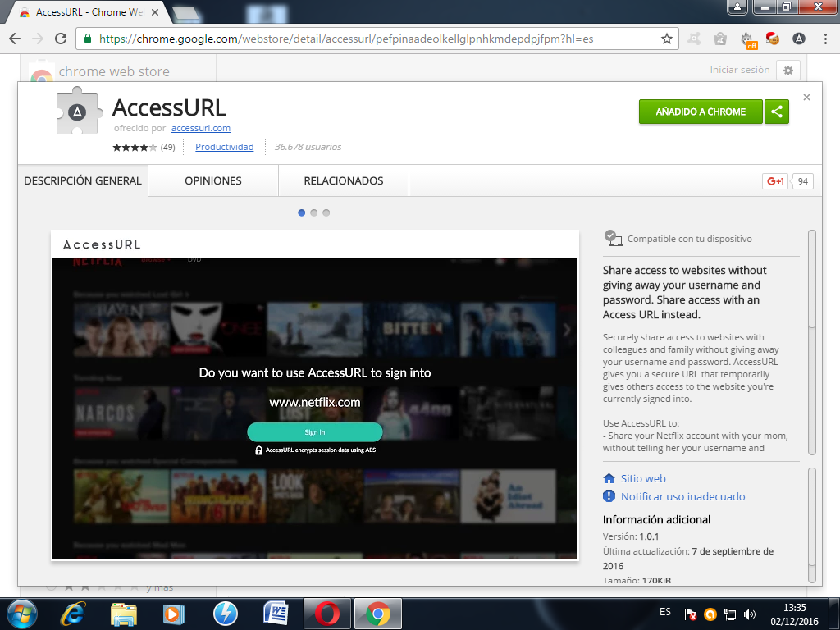Show the second screenshot dot

(314, 212)
